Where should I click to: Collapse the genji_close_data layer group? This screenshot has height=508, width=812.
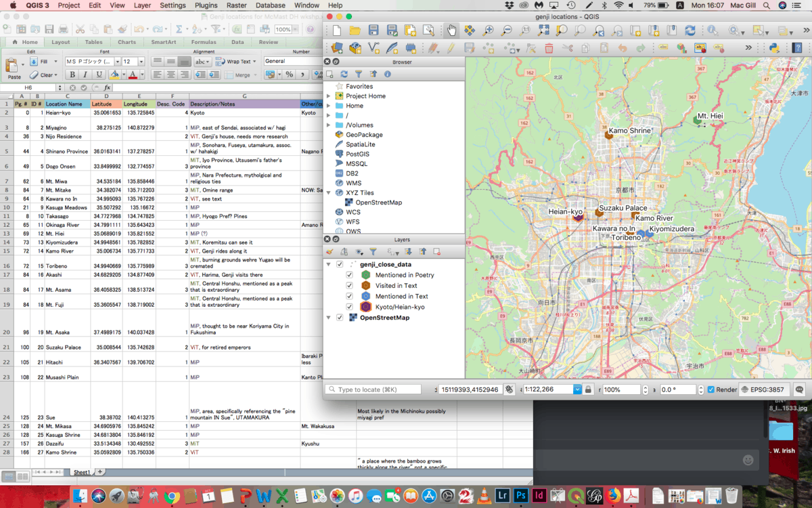click(329, 264)
